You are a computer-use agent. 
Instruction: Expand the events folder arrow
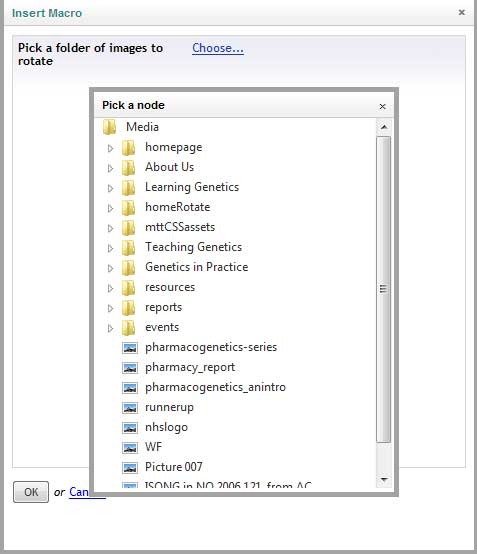coord(110,328)
